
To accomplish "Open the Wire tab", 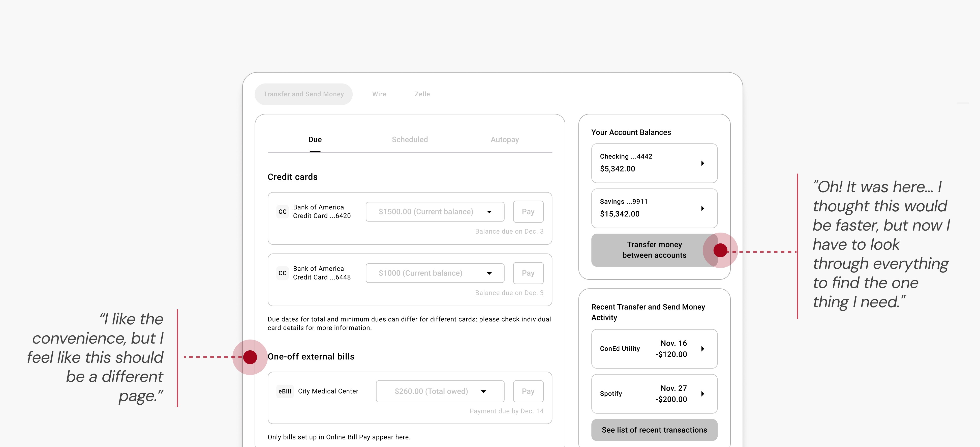I will pos(379,94).
